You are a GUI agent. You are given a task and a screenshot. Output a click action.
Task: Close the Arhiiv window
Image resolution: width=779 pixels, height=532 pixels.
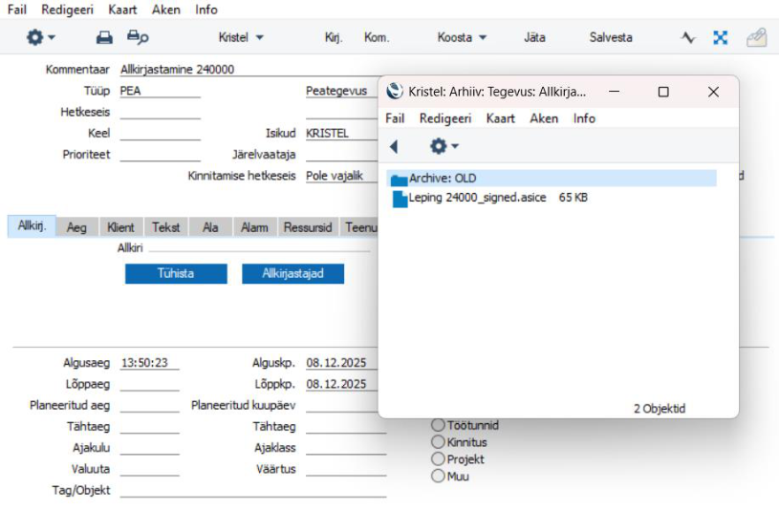713,92
